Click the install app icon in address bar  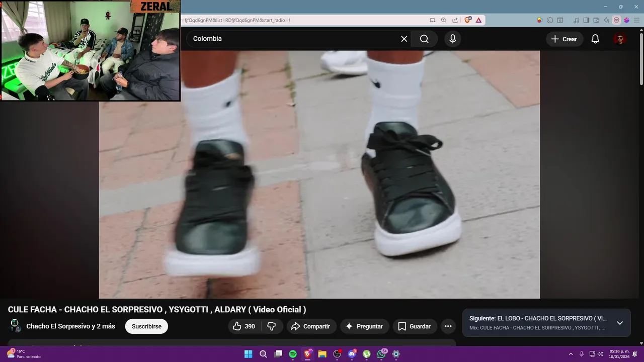coord(432,20)
